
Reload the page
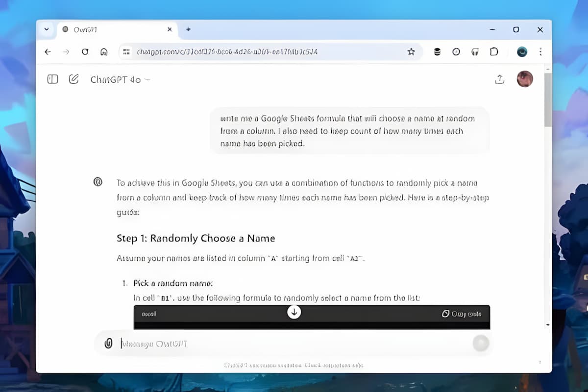(85, 52)
